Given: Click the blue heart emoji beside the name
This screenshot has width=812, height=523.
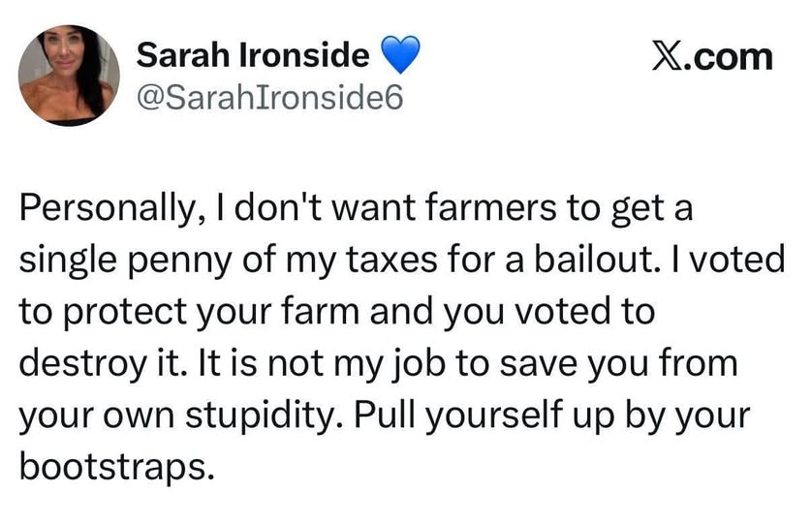Looking at the screenshot, I should (x=400, y=55).
